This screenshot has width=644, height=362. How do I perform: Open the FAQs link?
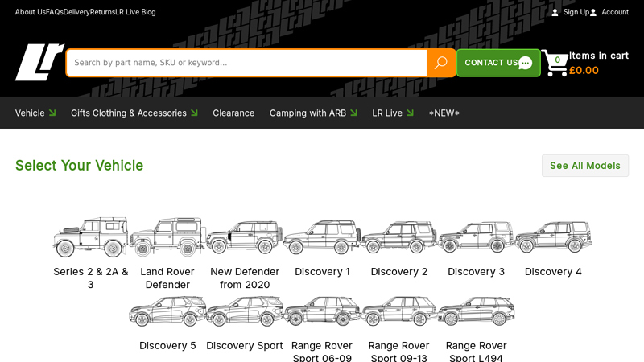[x=55, y=12]
